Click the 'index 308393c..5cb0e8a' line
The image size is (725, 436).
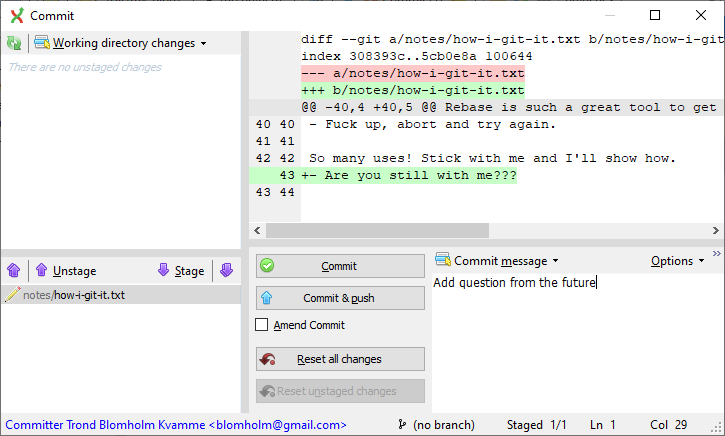tap(417, 56)
